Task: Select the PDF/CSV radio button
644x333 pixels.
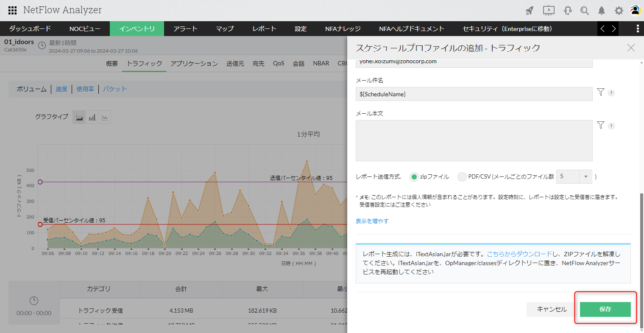Action: pos(462,177)
